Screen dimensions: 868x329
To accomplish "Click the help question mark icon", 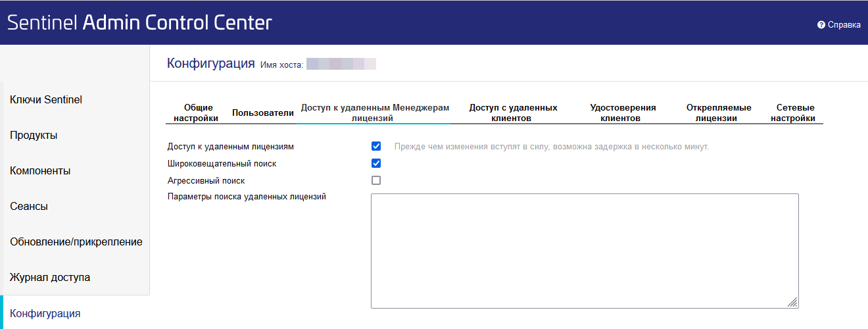I will coord(821,25).
